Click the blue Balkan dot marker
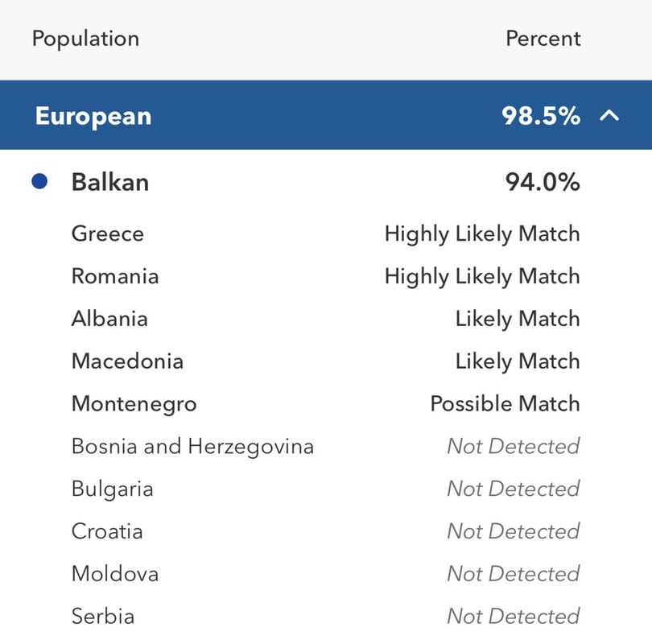The width and height of the screenshot is (652, 644). point(39,181)
